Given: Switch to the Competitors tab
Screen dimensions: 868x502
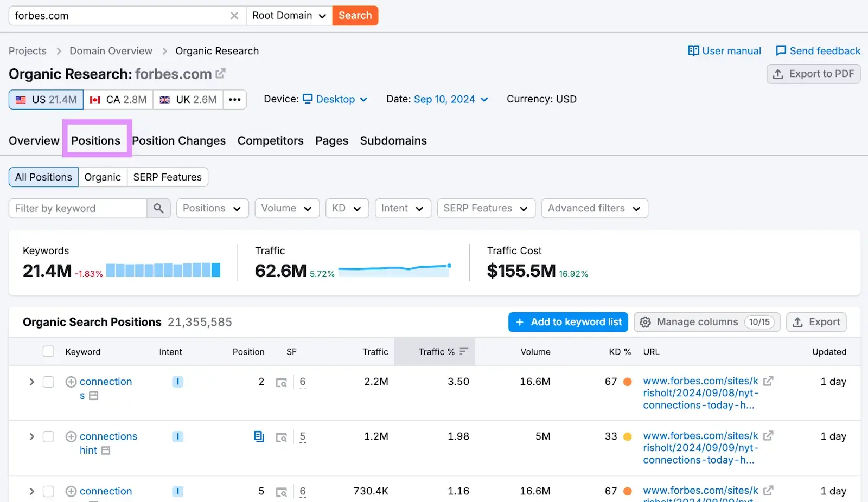Looking at the screenshot, I should (270, 140).
